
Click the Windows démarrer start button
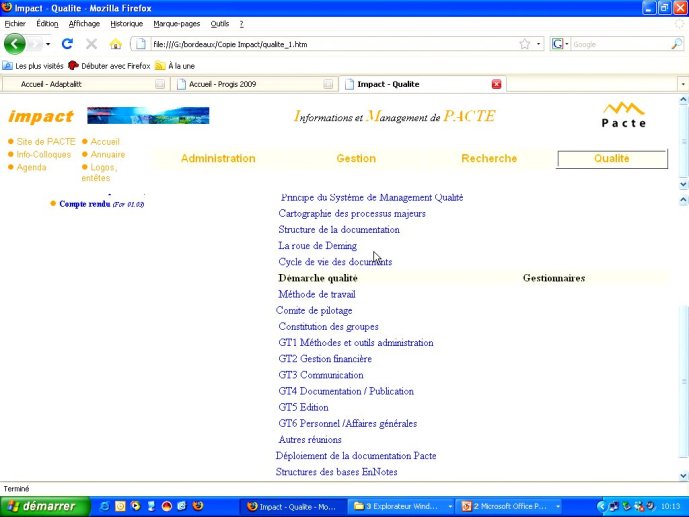pos(44,506)
